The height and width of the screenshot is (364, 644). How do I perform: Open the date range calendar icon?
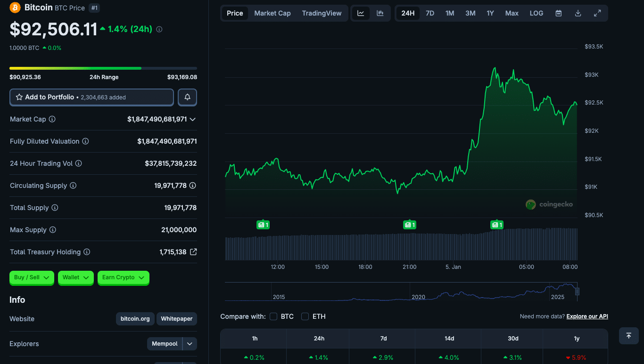coord(558,13)
